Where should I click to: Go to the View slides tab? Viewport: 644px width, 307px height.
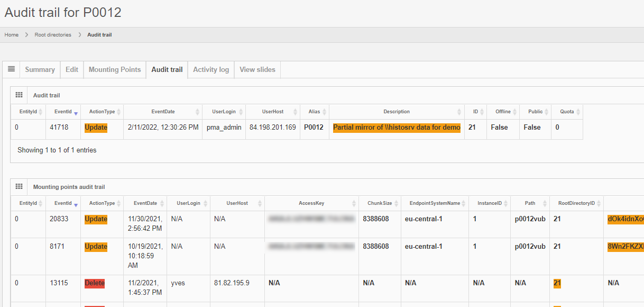pyautogui.click(x=257, y=70)
